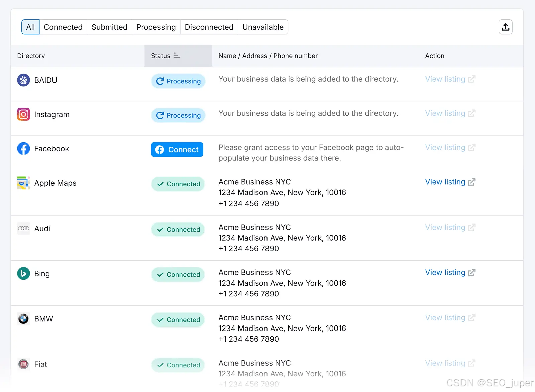
Task: Click the Bing directory name
Action: [x=42, y=274]
